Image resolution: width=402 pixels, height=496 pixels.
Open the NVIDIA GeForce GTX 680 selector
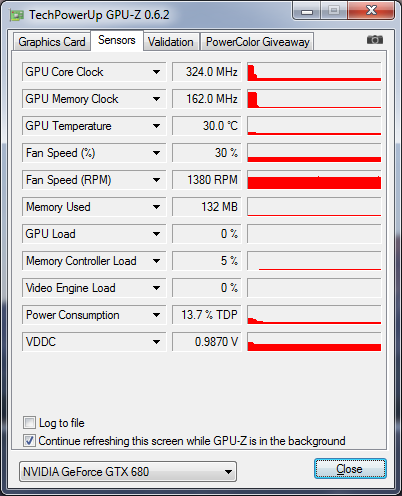click(128, 471)
